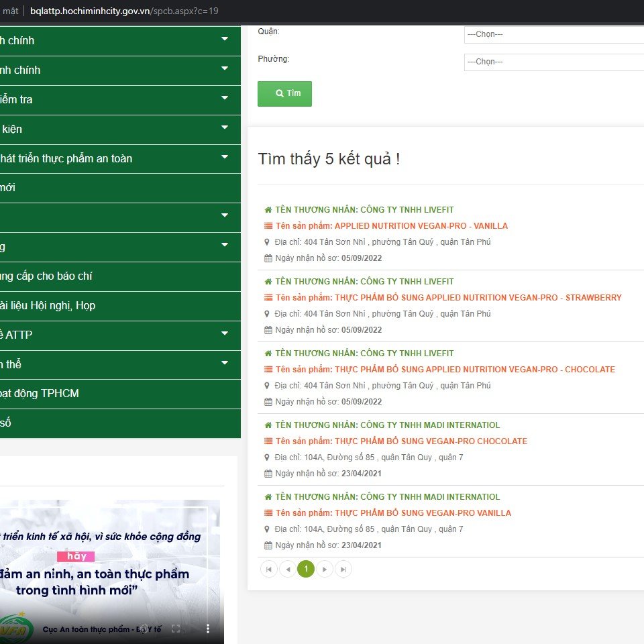Open 'oạt động TPHCM' menu item
Screen dimensions: 644x644
[120, 394]
